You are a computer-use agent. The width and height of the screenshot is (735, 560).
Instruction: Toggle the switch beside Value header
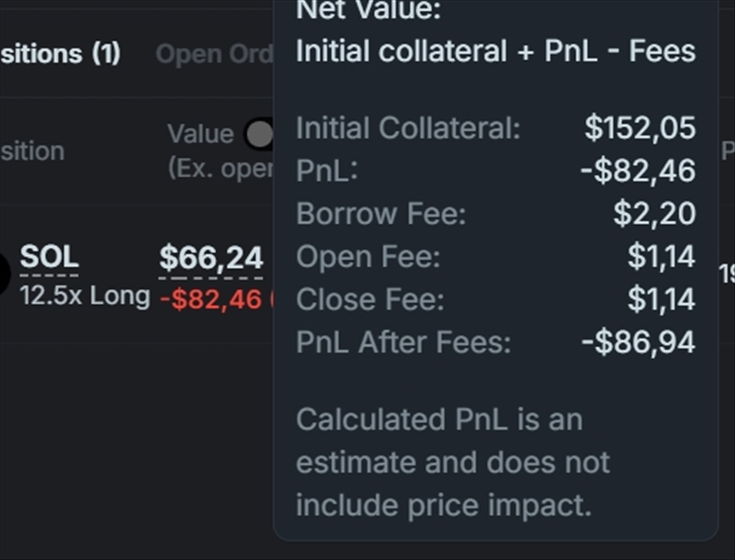click(x=259, y=135)
